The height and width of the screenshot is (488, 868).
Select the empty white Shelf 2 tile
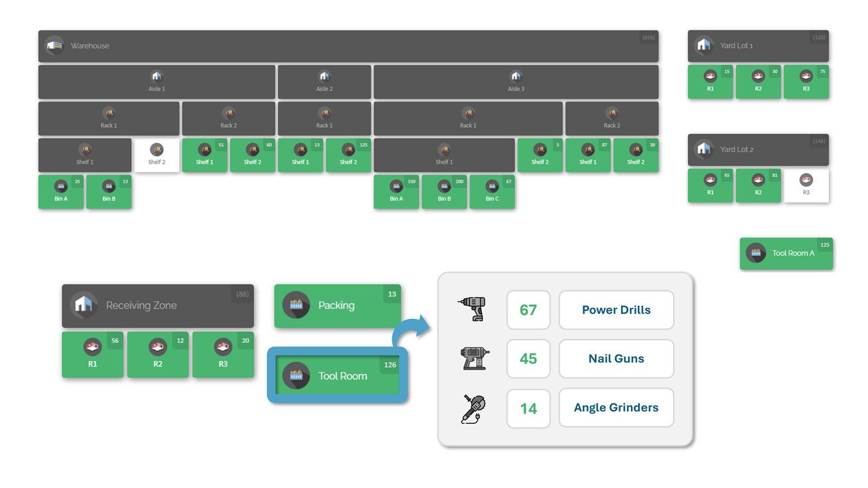coord(156,155)
